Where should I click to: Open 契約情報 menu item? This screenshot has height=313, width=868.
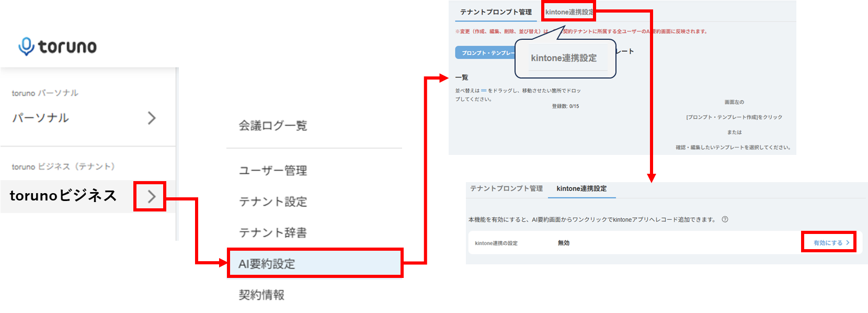pyautogui.click(x=261, y=295)
